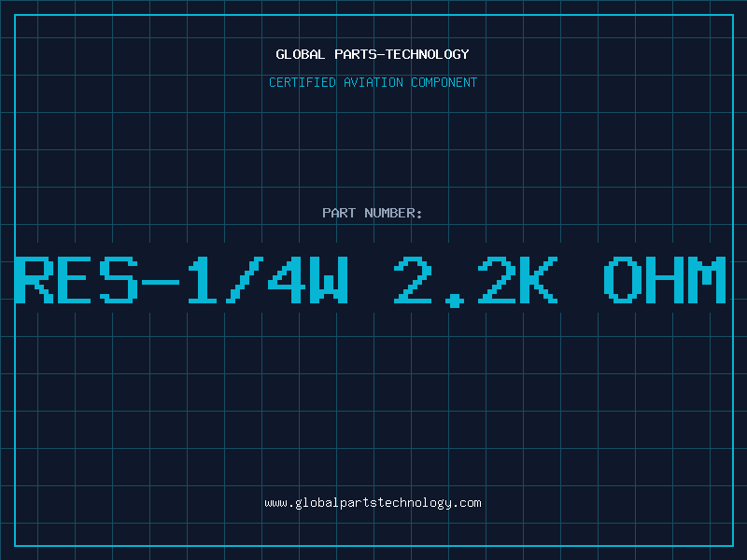Click the GLOBAL PARTS-TECHNOLOGY heading
This screenshot has height=560, width=747.
click(373, 54)
